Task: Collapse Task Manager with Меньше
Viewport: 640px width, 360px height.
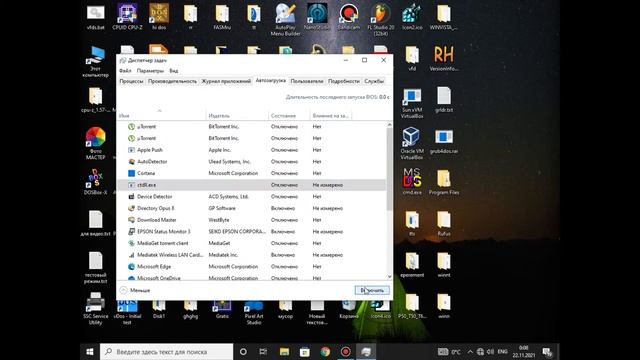Action: pos(135,290)
